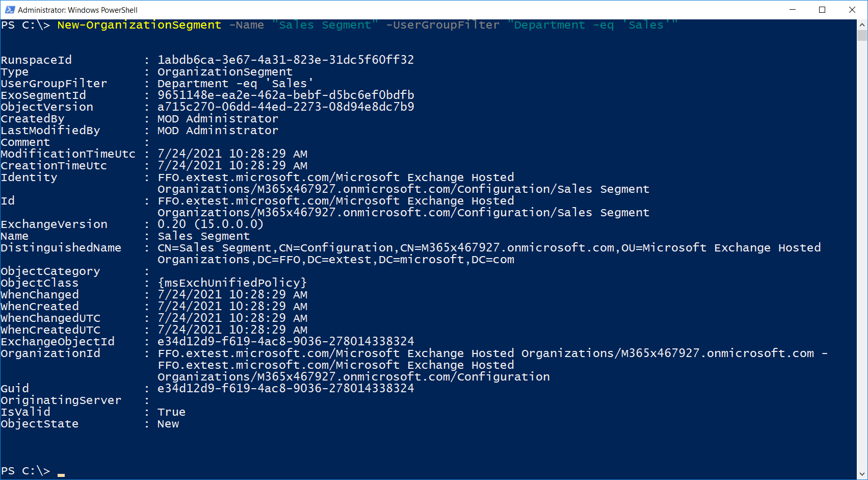Click the ObjectState value New
The height and width of the screenshot is (480, 868).
(168, 424)
